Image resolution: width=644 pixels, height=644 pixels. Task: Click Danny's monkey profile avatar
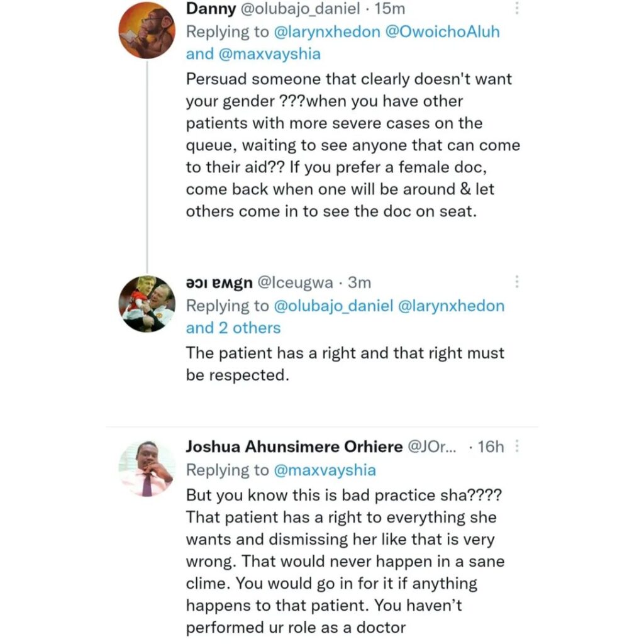[147, 30]
